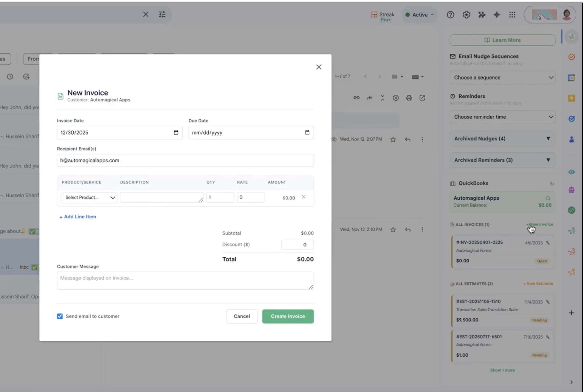Open the Due Date calendar picker

coord(307,132)
